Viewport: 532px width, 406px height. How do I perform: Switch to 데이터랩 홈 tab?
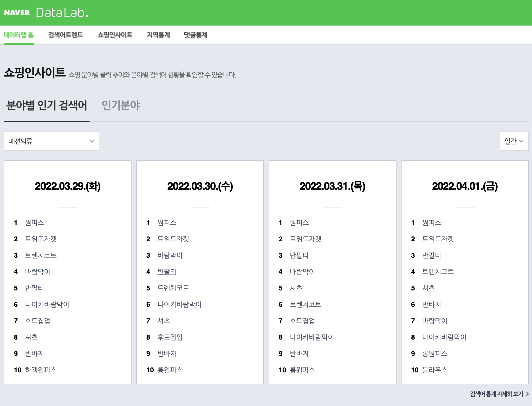point(19,35)
